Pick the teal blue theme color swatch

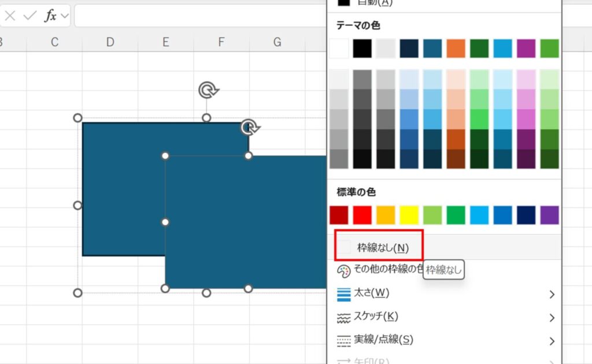[432, 49]
